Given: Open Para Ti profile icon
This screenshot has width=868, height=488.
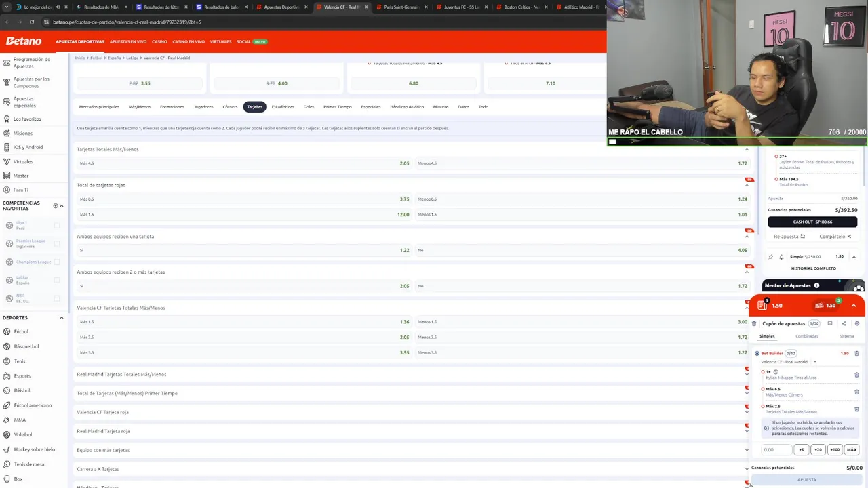Looking at the screenshot, I should (x=6, y=190).
